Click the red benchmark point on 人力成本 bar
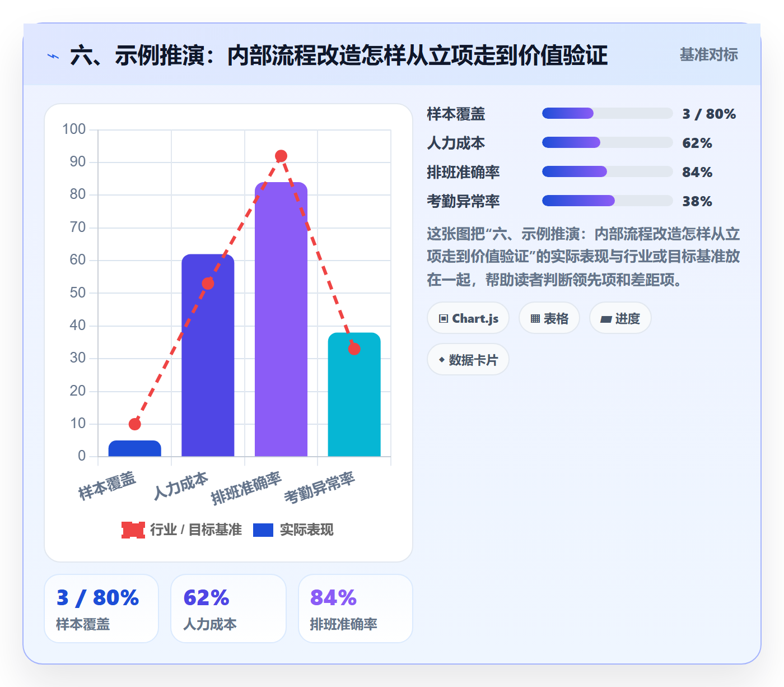Viewport: 784px width, 687px height. point(208,284)
